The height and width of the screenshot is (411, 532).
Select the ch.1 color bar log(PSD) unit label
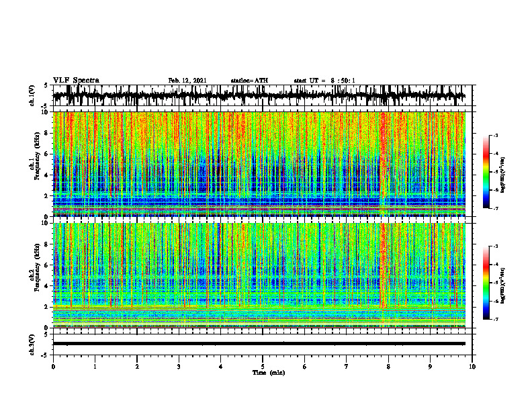[503, 175]
